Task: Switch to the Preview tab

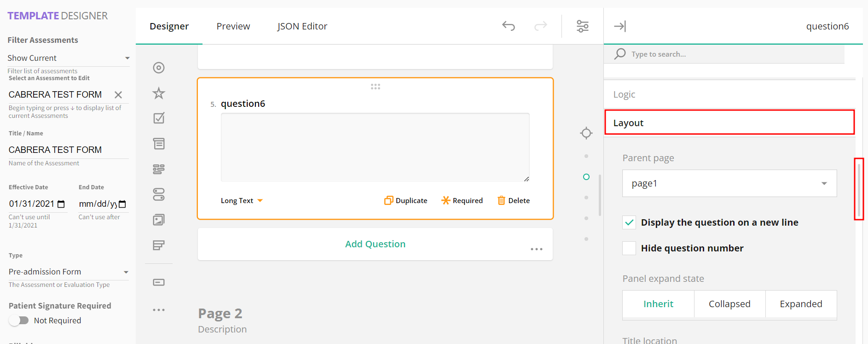Action: [233, 26]
